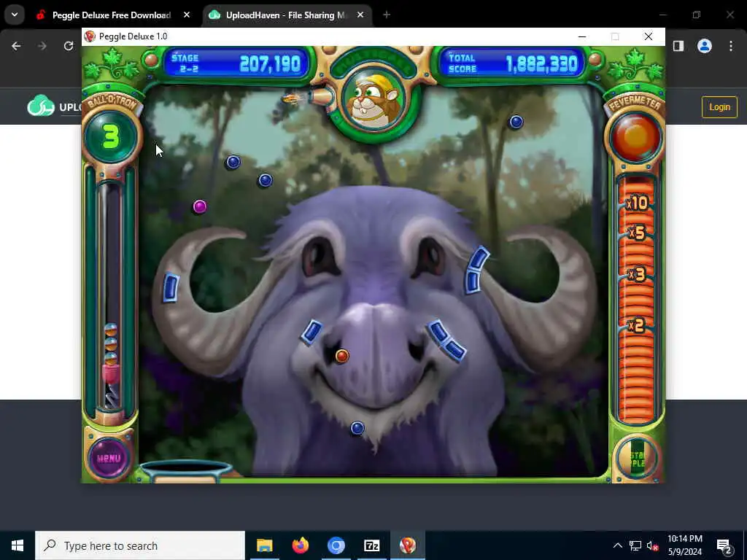Screen dimensions: 747x560
Task: Click the blue peg below the chin
Action: [357, 428]
